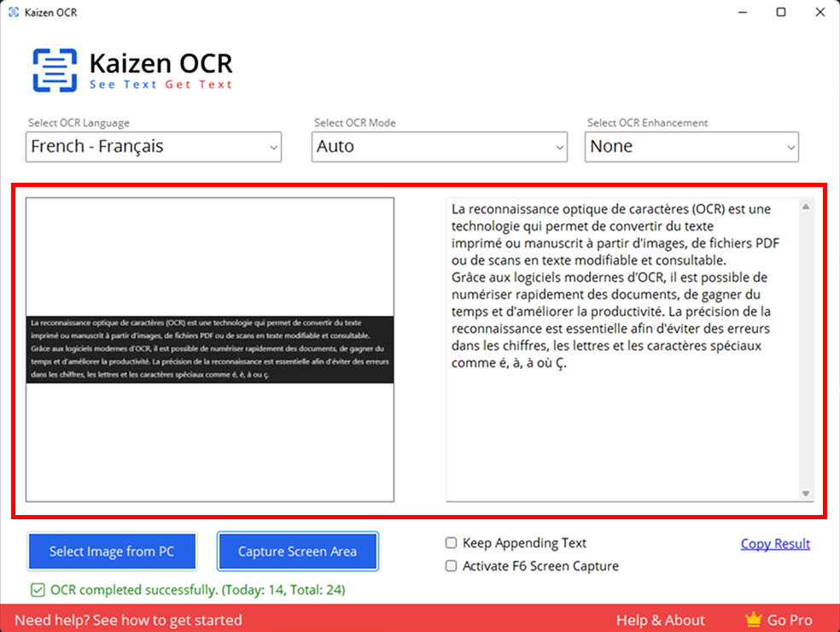Click the green success checkmark icon
Image resolution: width=840 pixels, height=632 pixels.
tap(38, 589)
